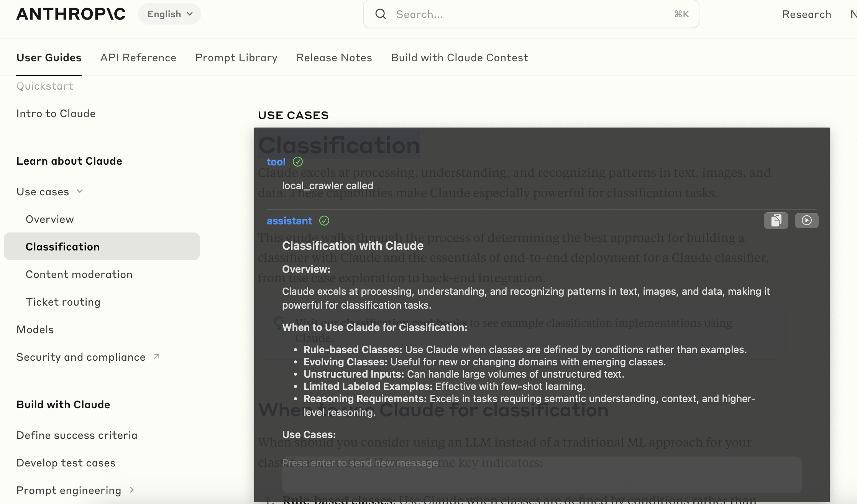
Task: Open Content moderation sidebar item
Action: coord(79,274)
